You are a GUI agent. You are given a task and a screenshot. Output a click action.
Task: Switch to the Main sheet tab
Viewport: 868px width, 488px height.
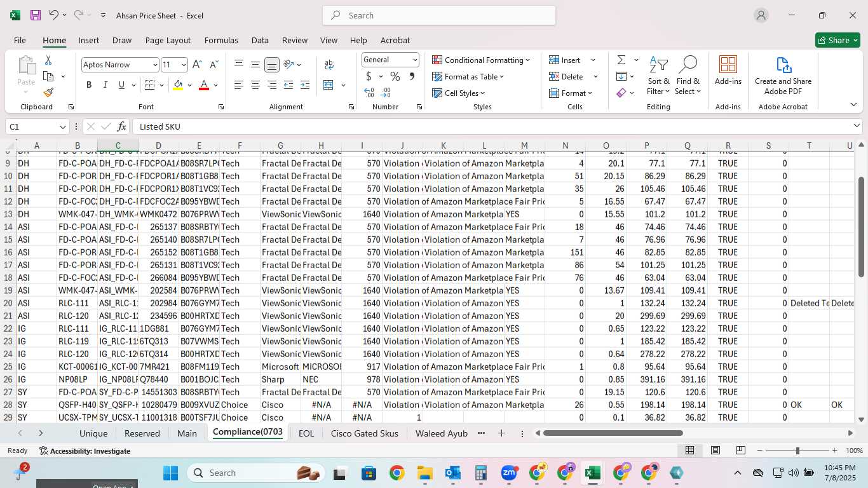click(187, 433)
